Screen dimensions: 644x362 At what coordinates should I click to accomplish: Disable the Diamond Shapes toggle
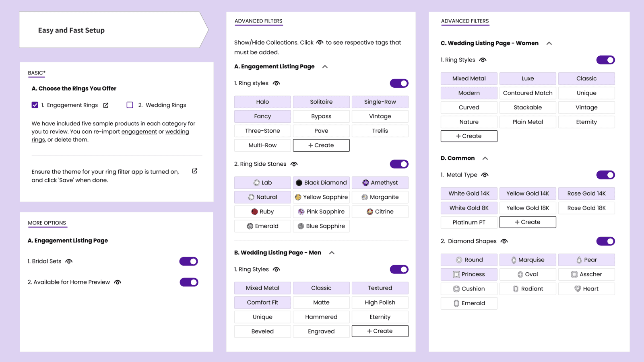605,241
